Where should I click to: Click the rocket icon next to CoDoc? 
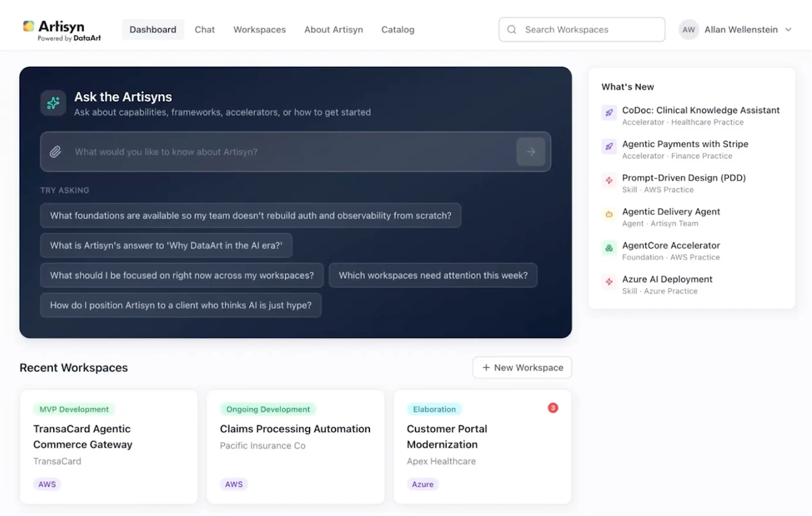tap(609, 113)
